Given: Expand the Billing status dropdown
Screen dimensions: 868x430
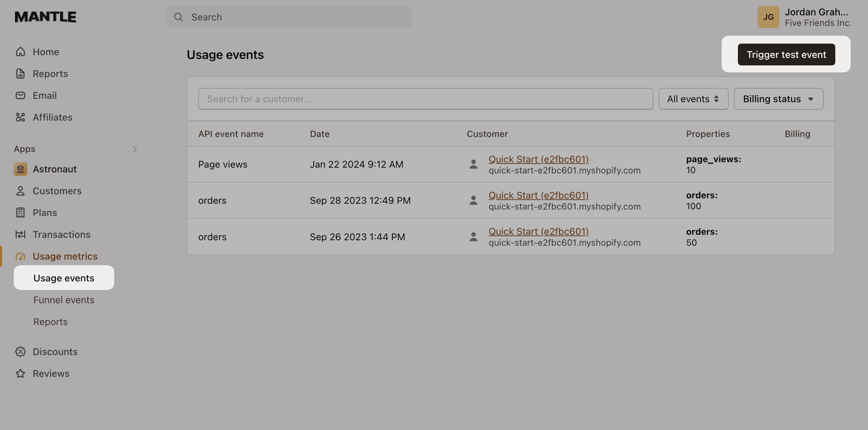Looking at the screenshot, I should [779, 98].
